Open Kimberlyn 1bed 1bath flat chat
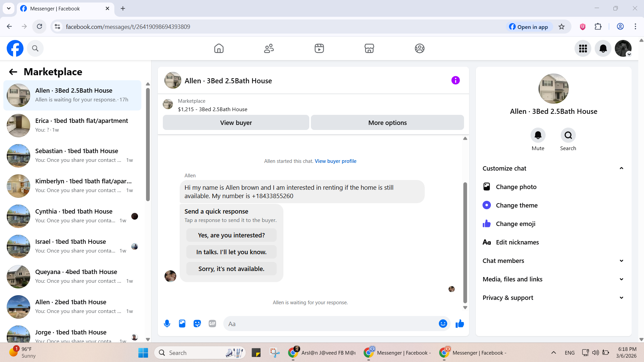 click(x=72, y=186)
